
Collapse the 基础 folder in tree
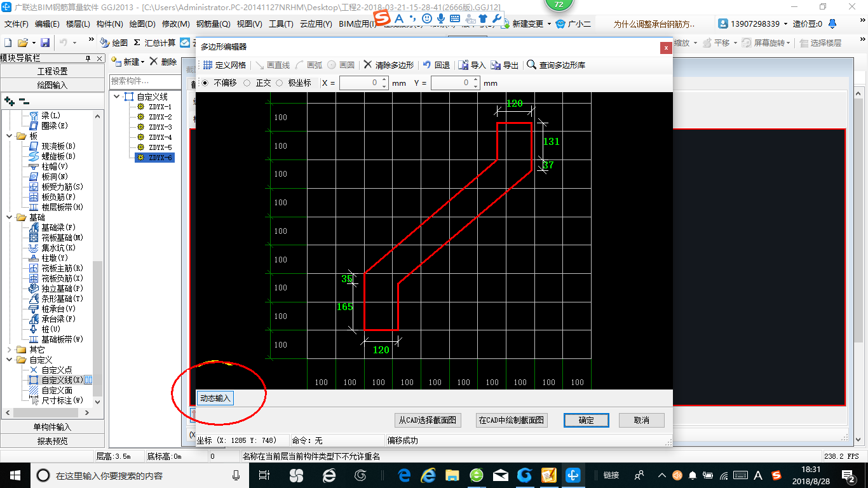click(9, 217)
